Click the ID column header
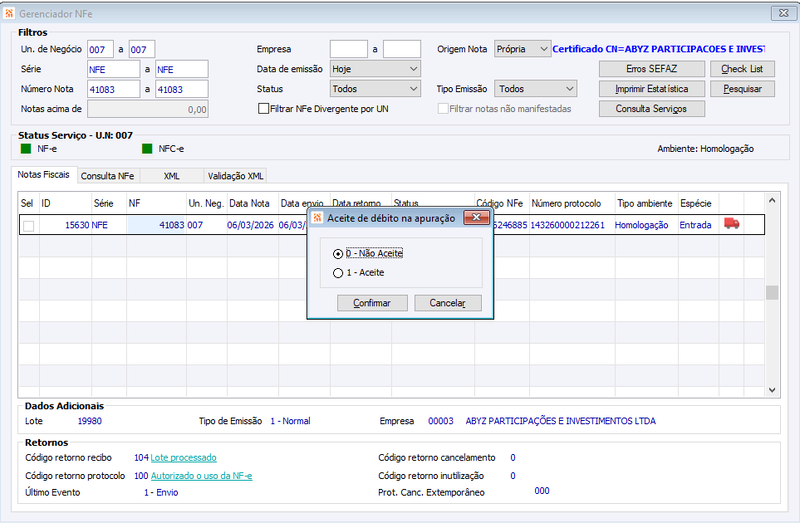800x523 pixels. [x=65, y=203]
